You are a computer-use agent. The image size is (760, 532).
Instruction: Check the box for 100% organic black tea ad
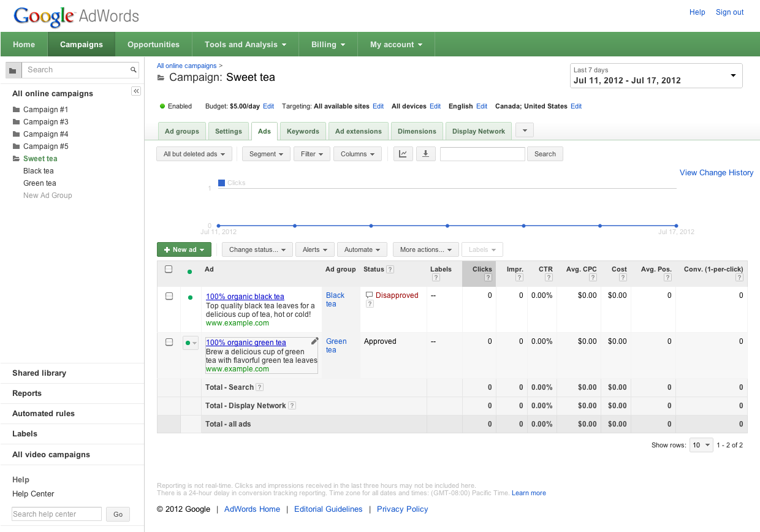(169, 296)
